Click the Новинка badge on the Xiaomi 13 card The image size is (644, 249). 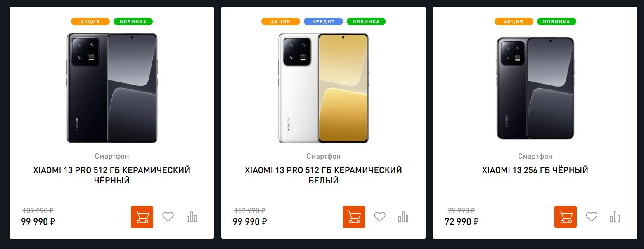pos(556,21)
